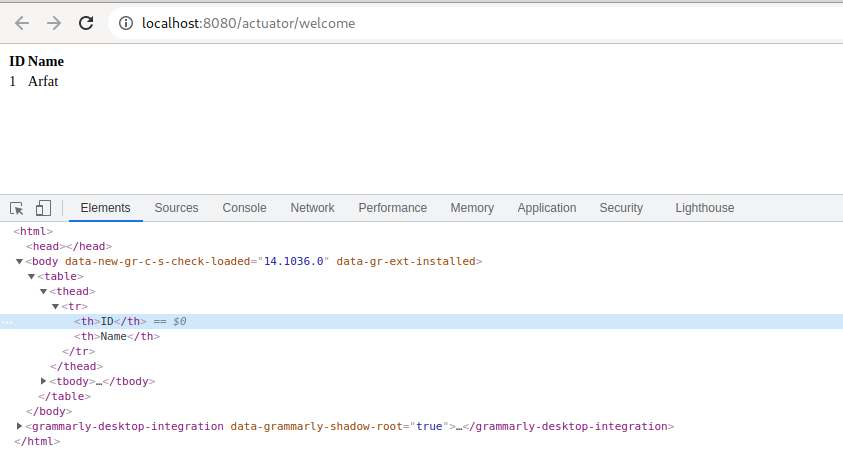This screenshot has height=465, width=843.
Task: Switch to the Security tab
Action: pyautogui.click(x=621, y=208)
